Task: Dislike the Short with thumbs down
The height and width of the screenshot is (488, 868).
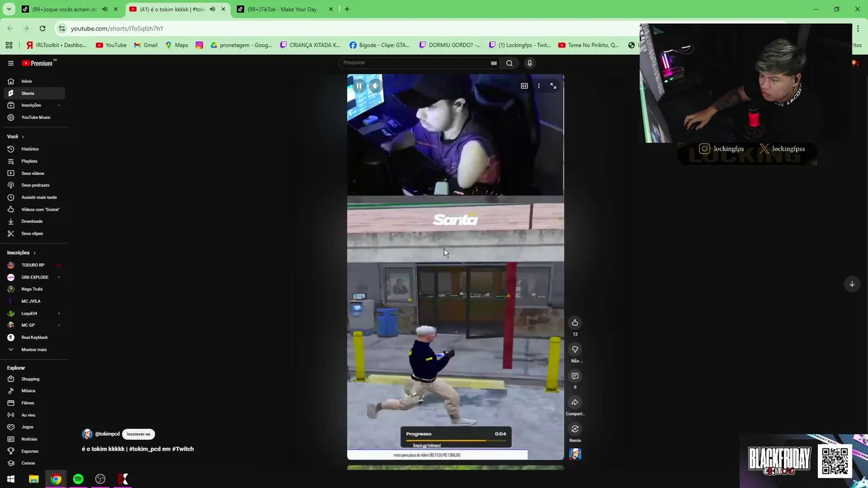Action: 575,350
